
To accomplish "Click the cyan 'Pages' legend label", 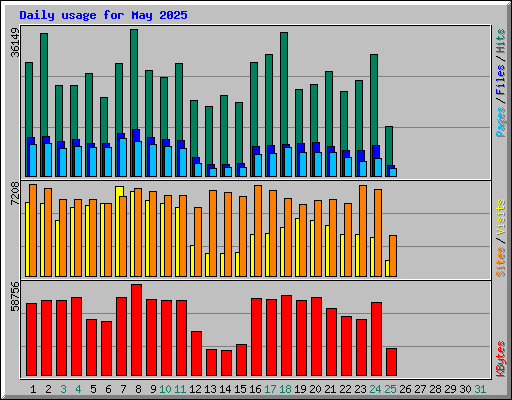I will pyautogui.click(x=501, y=122).
